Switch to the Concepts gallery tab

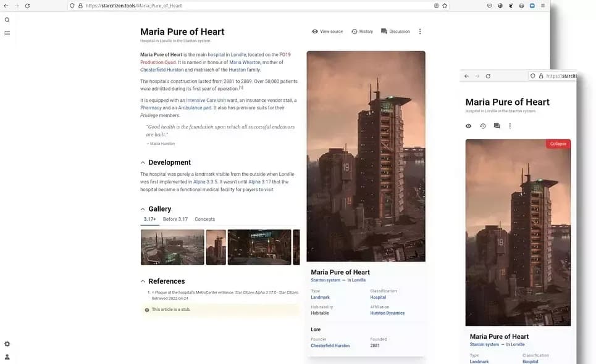click(204, 218)
